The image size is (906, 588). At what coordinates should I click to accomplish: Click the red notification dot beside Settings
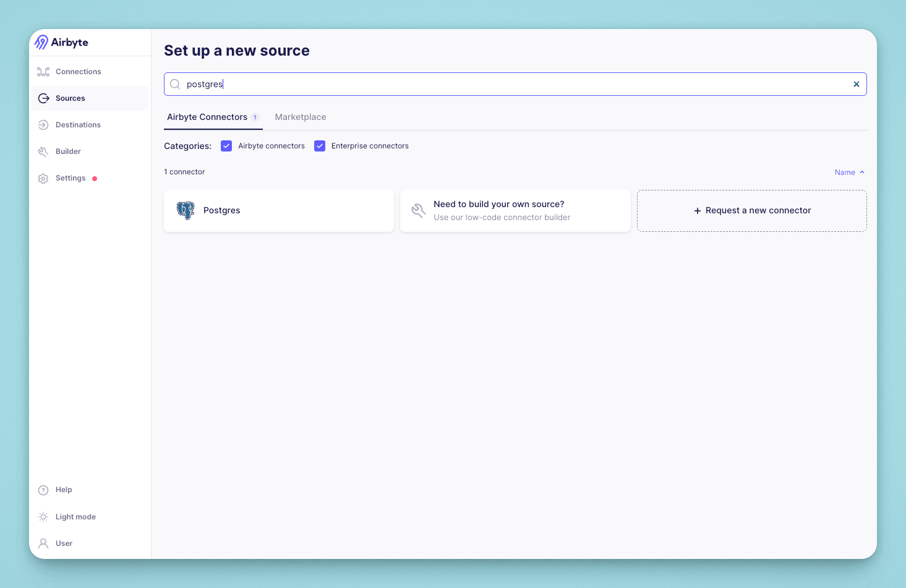point(95,179)
